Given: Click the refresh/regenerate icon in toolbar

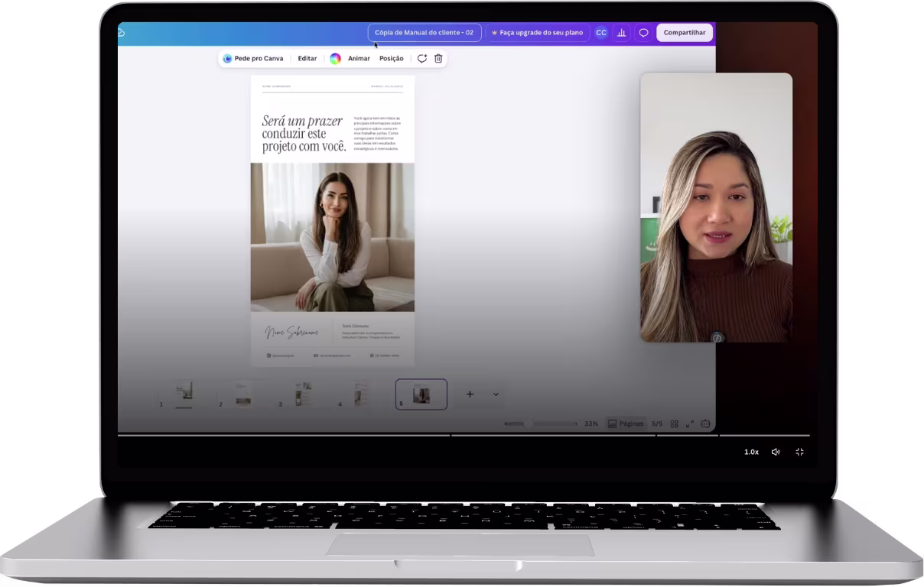Looking at the screenshot, I should pyautogui.click(x=421, y=58).
